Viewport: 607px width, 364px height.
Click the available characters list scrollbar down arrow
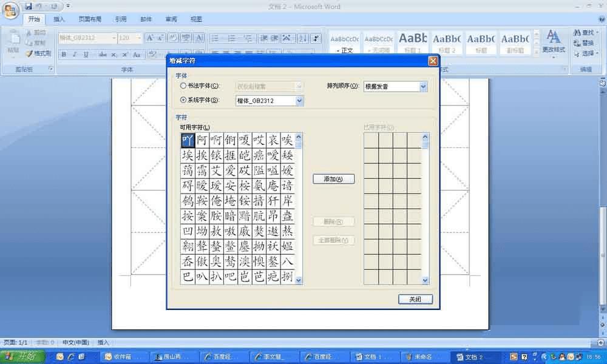click(x=299, y=280)
